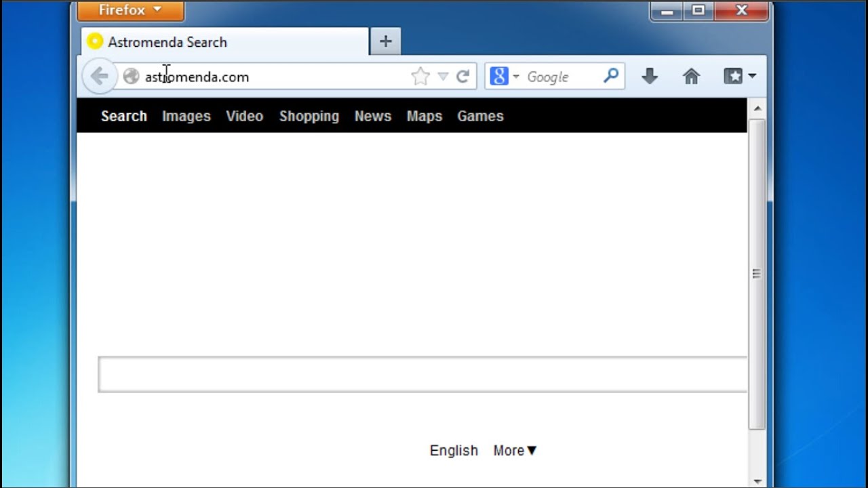Switch to Images search
The height and width of the screenshot is (488, 868).
click(x=186, y=116)
